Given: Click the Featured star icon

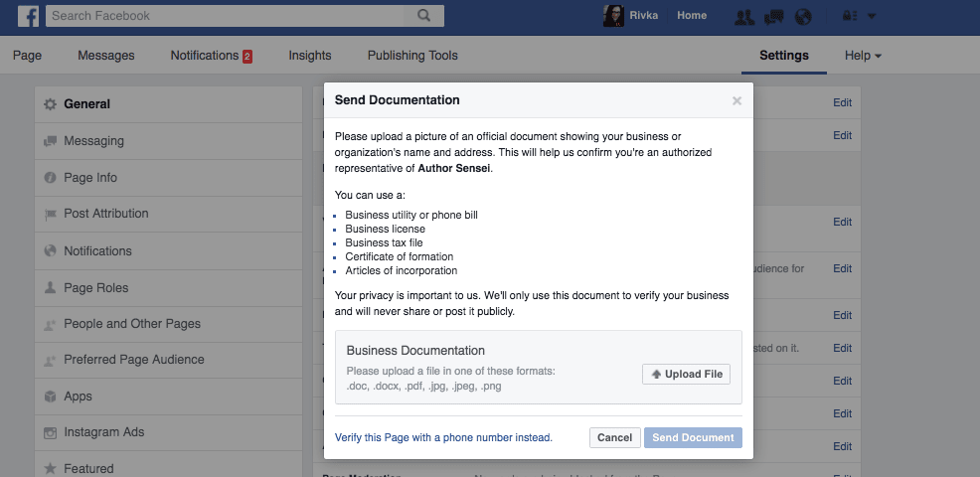Looking at the screenshot, I should pyautogui.click(x=50, y=468).
